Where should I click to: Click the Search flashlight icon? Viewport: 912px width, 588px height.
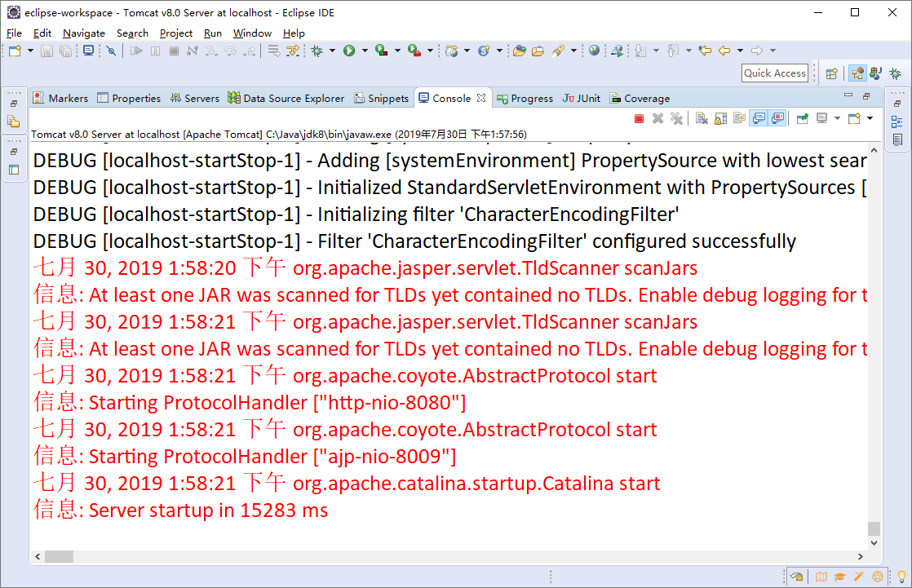pos(558,51)
